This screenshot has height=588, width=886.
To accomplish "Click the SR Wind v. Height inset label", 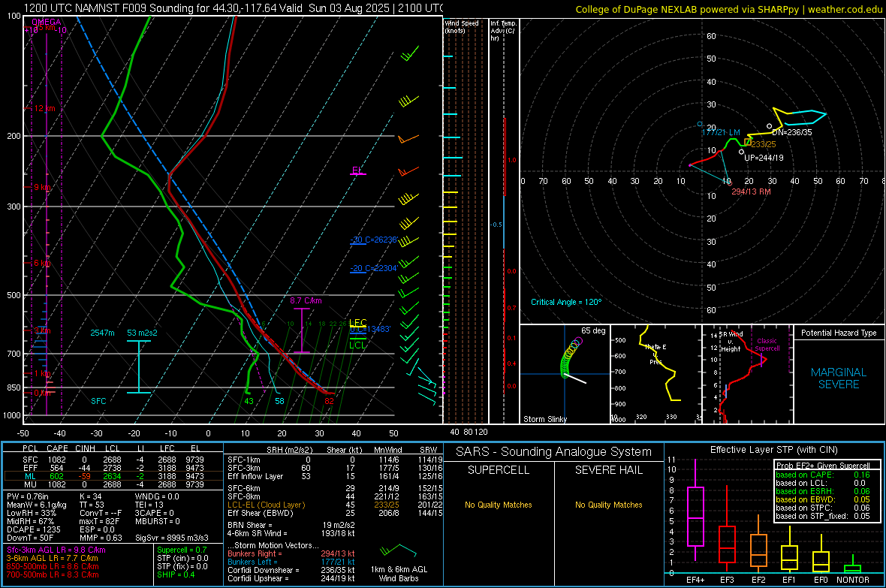I will (x=730, y=342).
